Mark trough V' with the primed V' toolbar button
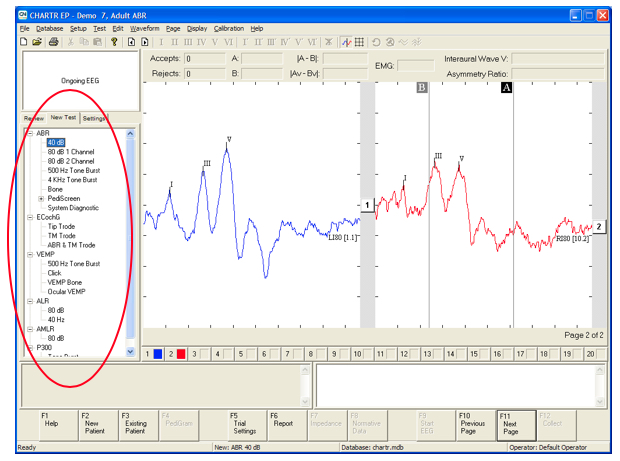Screen dimensions: 620x461 point(299,42)
